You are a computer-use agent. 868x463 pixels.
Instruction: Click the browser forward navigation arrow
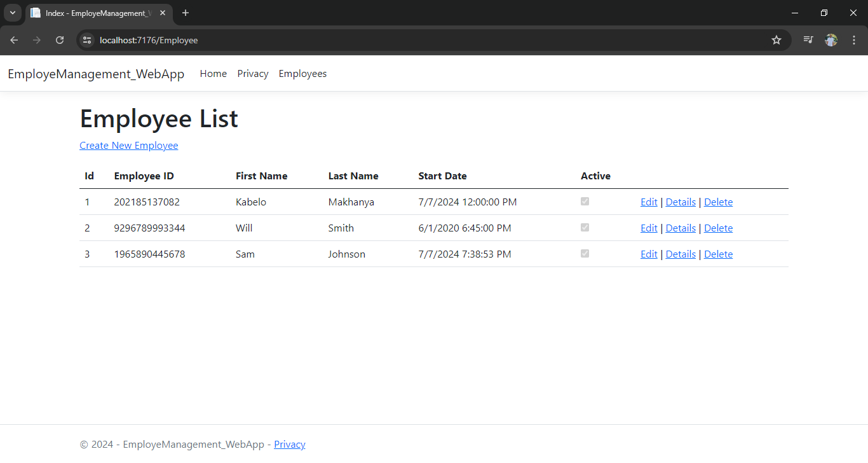point(37,39)
